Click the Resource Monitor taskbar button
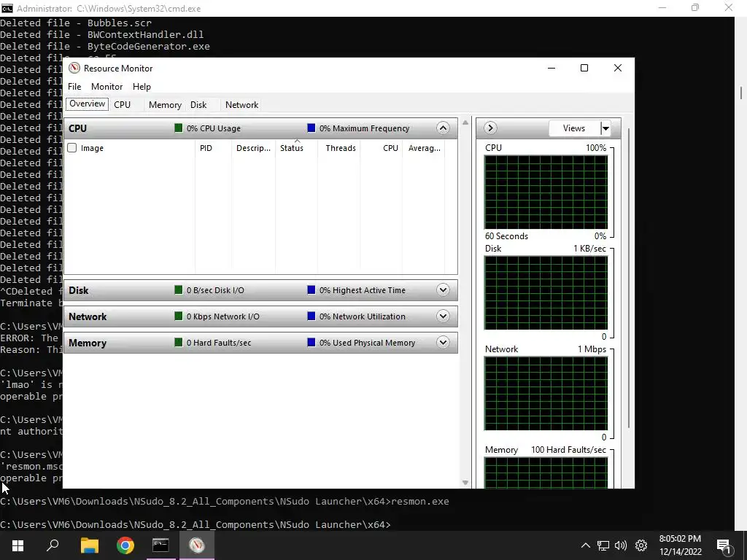This screenshot has height=560, width=747. pos(197,545)
